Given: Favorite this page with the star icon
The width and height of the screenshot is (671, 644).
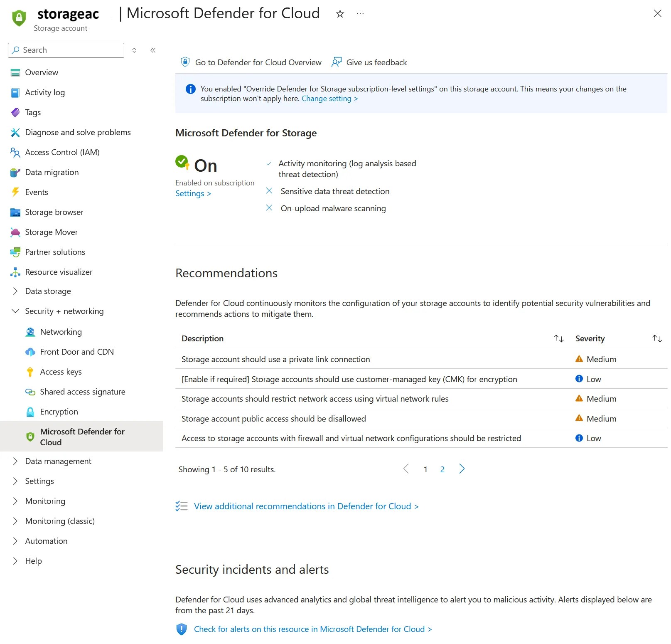Looking at the screenshot, I should [x=340, y=14].
